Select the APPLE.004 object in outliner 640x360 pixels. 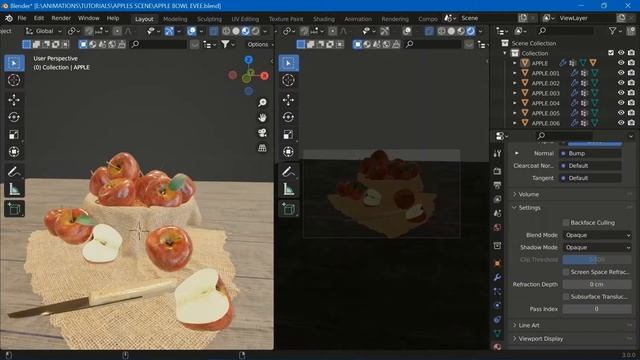click(545, 103)
